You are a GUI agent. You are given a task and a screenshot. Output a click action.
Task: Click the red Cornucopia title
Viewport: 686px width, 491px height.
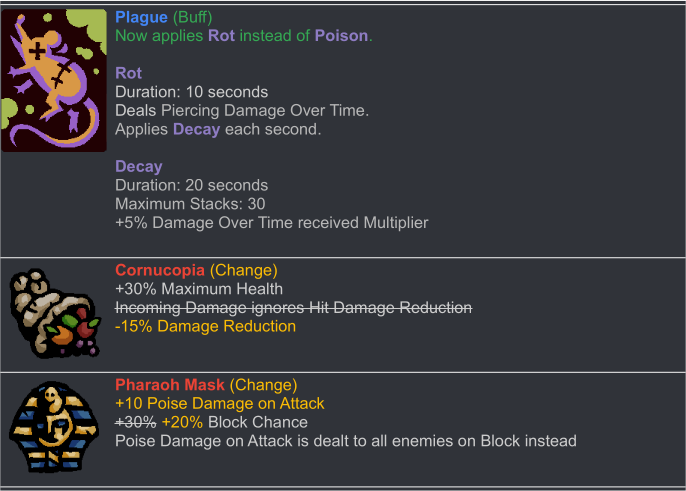click(160, 270)
